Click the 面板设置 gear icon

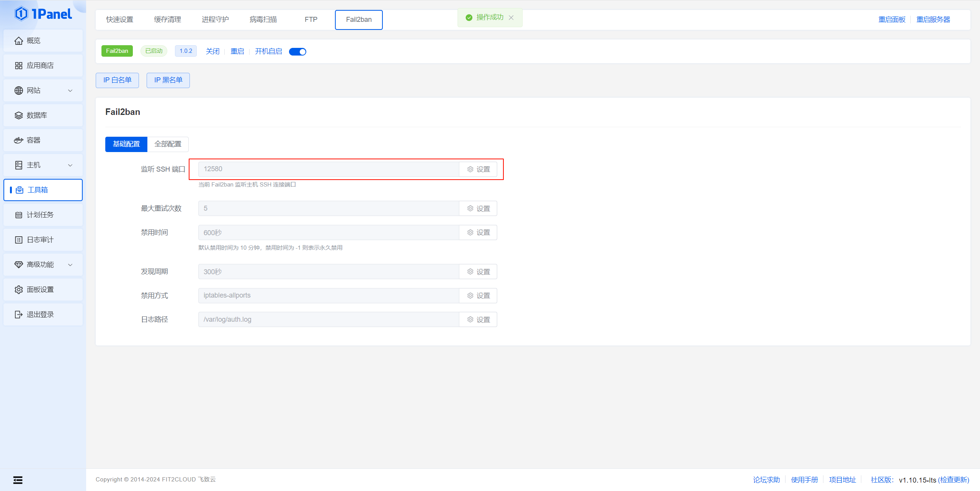point(18,290)
